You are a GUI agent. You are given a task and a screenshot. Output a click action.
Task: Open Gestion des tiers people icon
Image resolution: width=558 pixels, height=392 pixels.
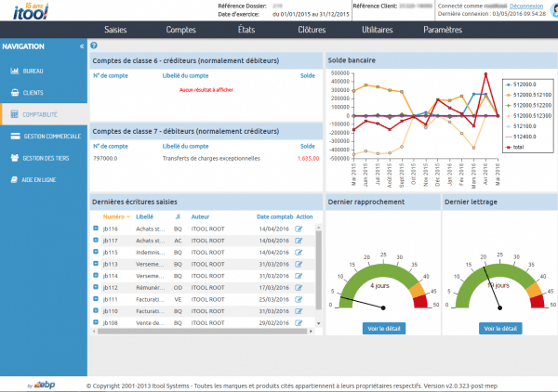point(15,158)
